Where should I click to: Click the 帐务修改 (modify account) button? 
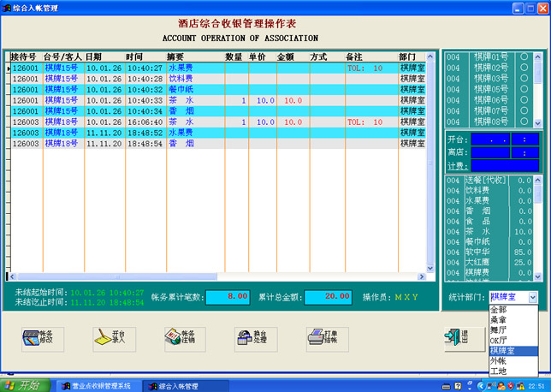pyautogui.click(x=43, y=339)
